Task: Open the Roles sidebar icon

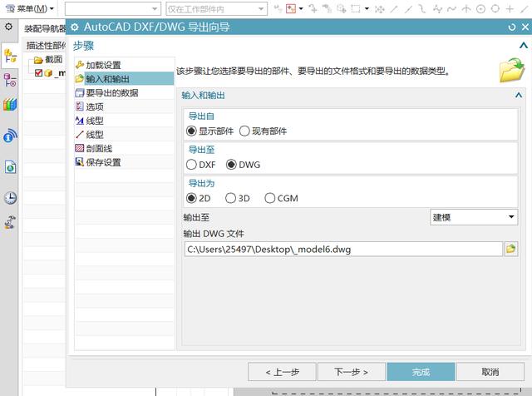Action: (10, 222)
